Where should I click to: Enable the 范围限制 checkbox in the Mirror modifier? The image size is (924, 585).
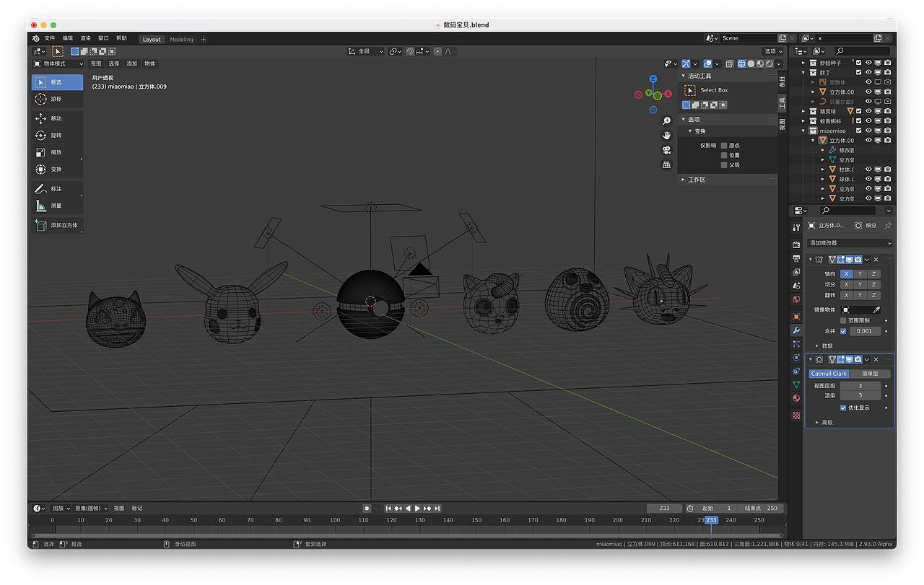[x=843, y=320]
